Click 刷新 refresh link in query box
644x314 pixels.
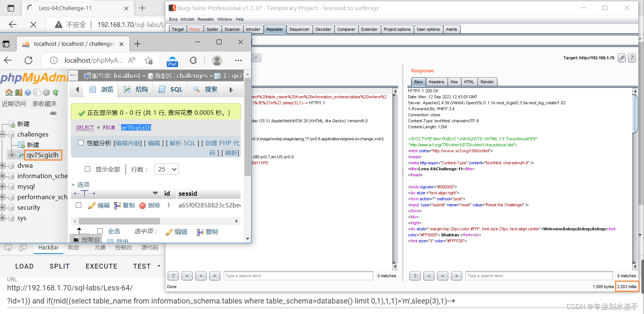tap(231, 153)
